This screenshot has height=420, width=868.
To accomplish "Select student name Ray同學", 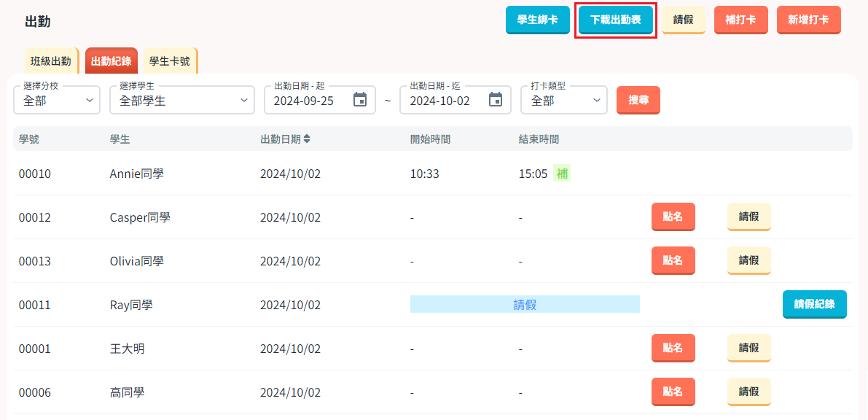I will click(131, 305).
